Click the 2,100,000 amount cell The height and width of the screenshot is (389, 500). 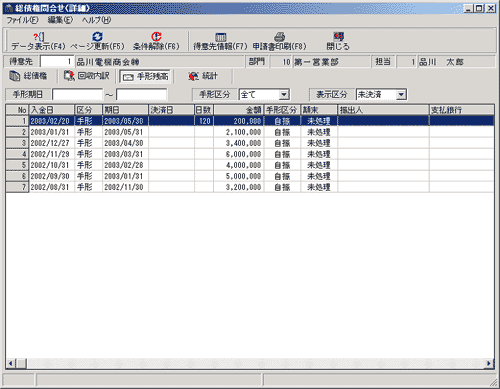point(238,132)
